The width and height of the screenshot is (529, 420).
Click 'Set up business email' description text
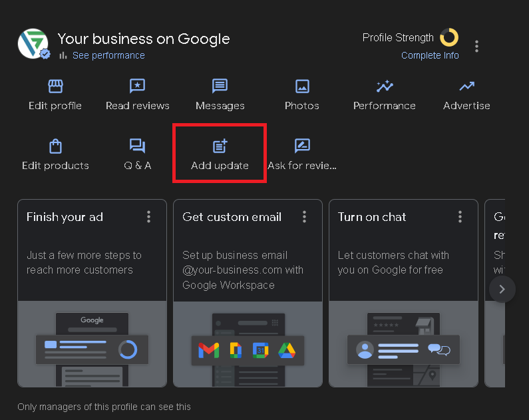[x=243, y=270]
